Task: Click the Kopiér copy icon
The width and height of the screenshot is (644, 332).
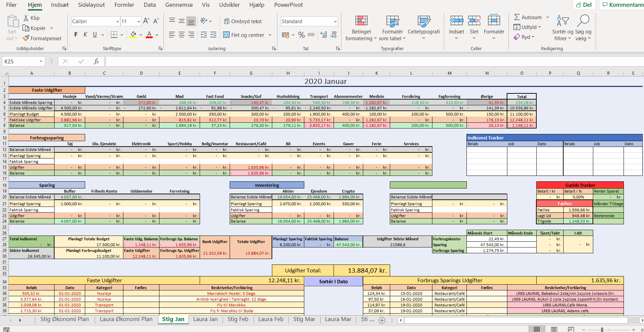Action: click(x=26, y=28)
